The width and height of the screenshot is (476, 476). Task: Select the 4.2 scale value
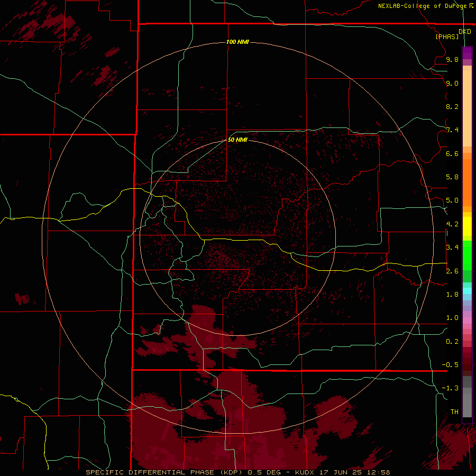(x=452, y=224)
